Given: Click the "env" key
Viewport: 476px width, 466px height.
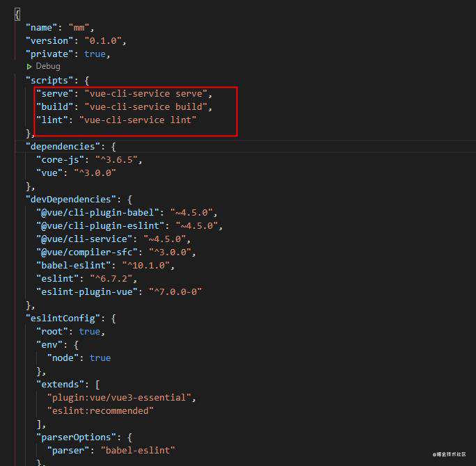Looking at the screenshot, I should coord(49,345).
